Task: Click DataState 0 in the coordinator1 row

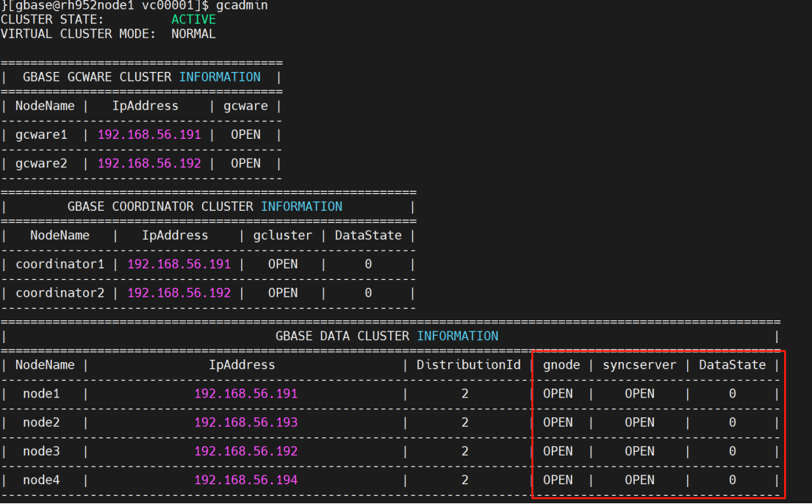Action: coord(368,264)
